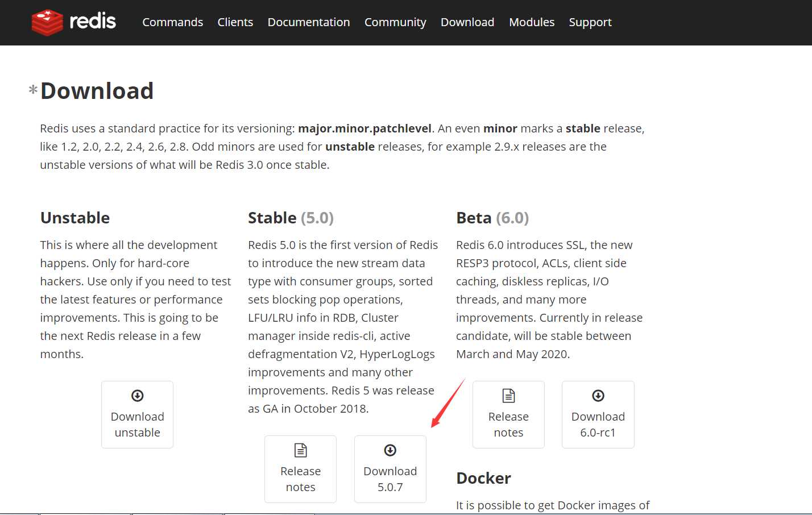Click 'It is possible to get Docker images of'

(553, 505)
